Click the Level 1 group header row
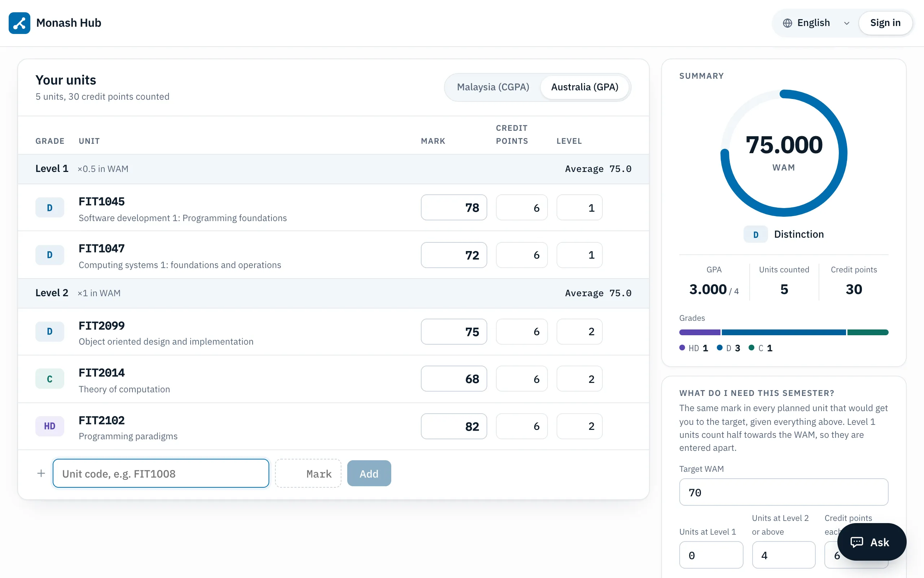This screenshot has height=578, width=924. click(x=334, y=169)
